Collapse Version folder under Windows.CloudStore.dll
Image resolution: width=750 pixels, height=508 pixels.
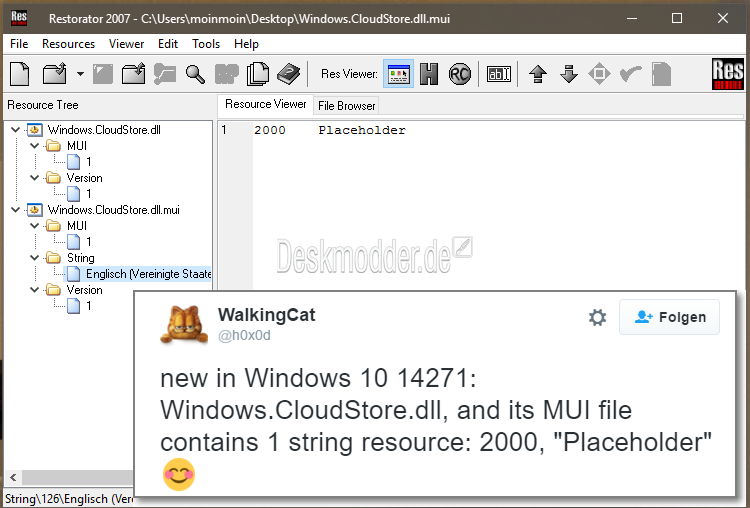[34, 177]
